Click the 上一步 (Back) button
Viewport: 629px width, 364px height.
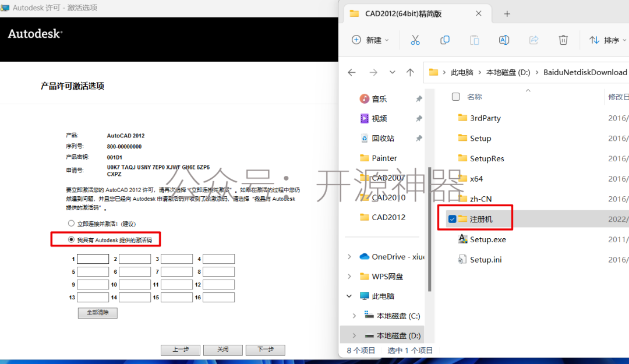(x=181, y=349)
